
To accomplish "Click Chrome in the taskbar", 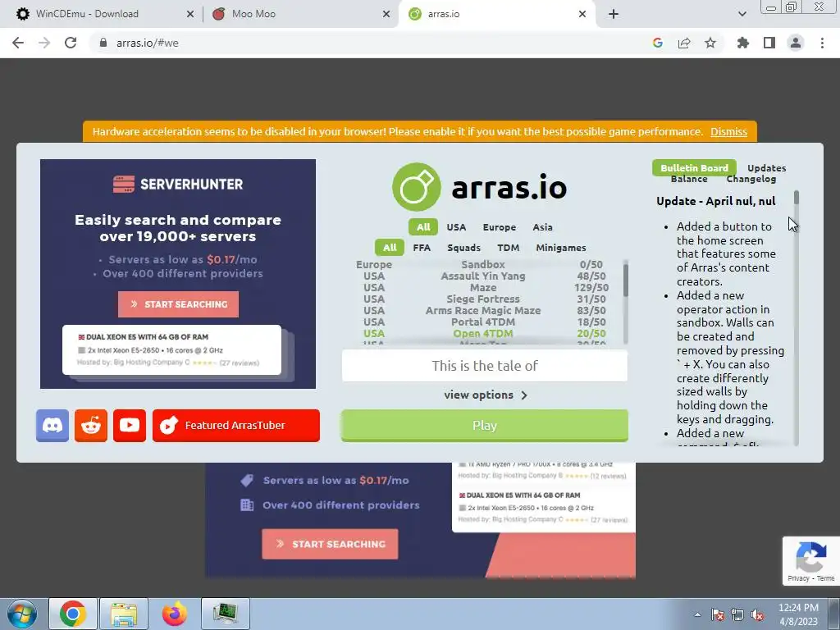I will tap(73, 614).
